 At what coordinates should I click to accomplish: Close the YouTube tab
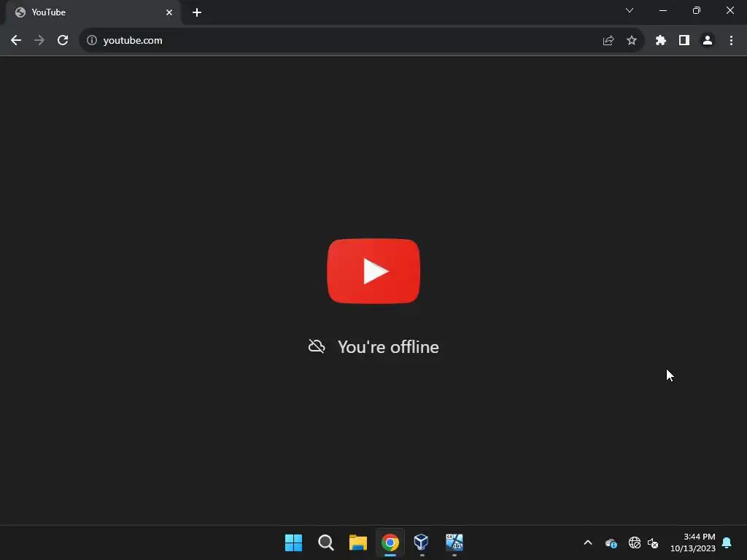(x=169, y=12)
